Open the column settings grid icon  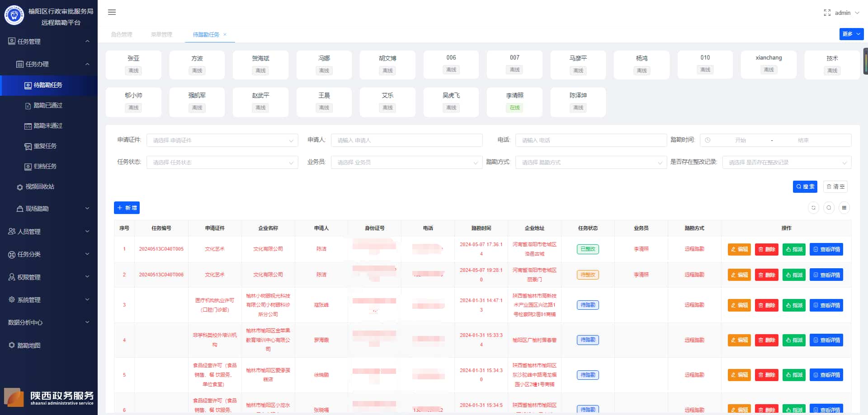[x=844, y=208]
